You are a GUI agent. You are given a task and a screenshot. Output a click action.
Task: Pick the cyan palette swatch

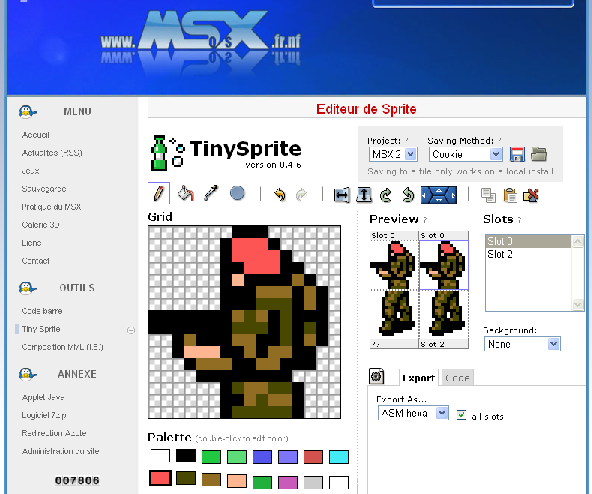[339, 457]
